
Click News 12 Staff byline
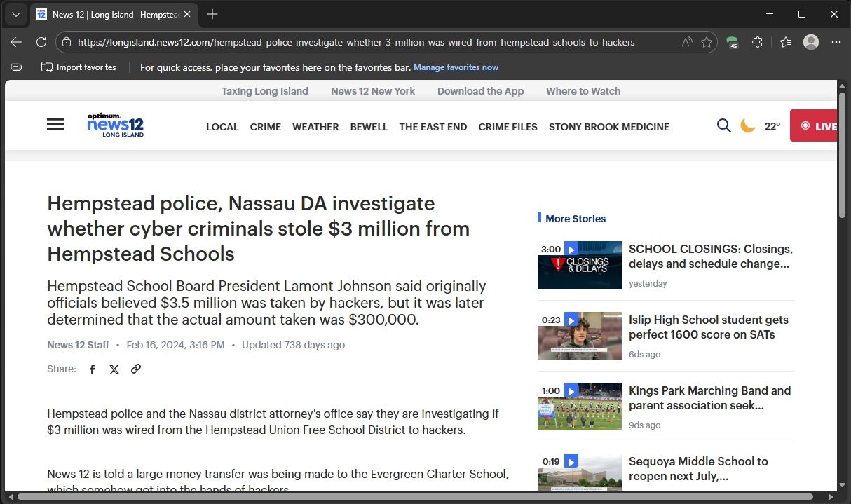(78, 345)
